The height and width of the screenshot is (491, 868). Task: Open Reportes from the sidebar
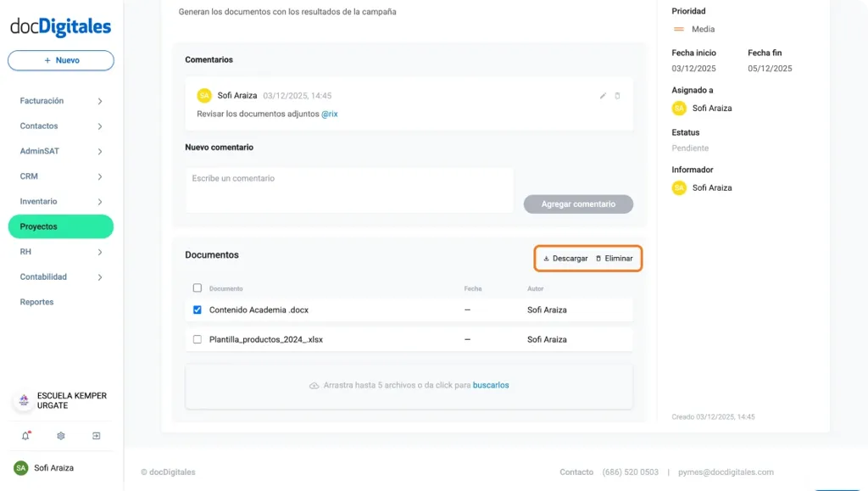click(36, 302)
